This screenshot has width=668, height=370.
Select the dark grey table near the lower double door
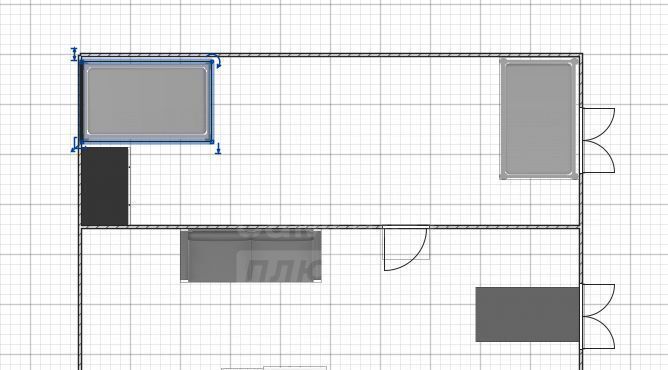[527, 314]
